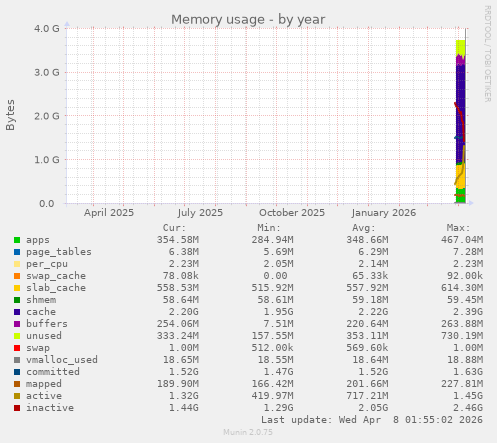Viewport: 497px width, 443px height.
Task: Click the olive active legend swatch
Action: [17, 396]
